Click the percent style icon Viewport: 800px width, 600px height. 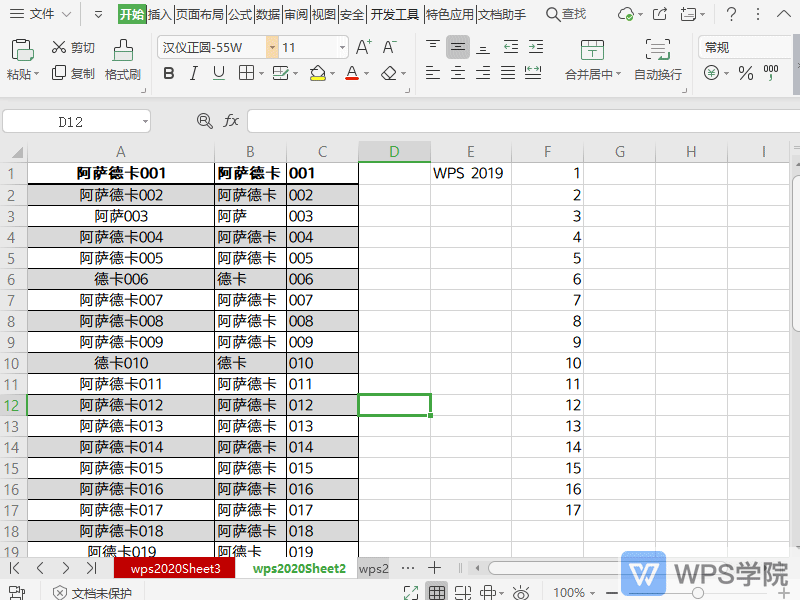click(745, 73)
